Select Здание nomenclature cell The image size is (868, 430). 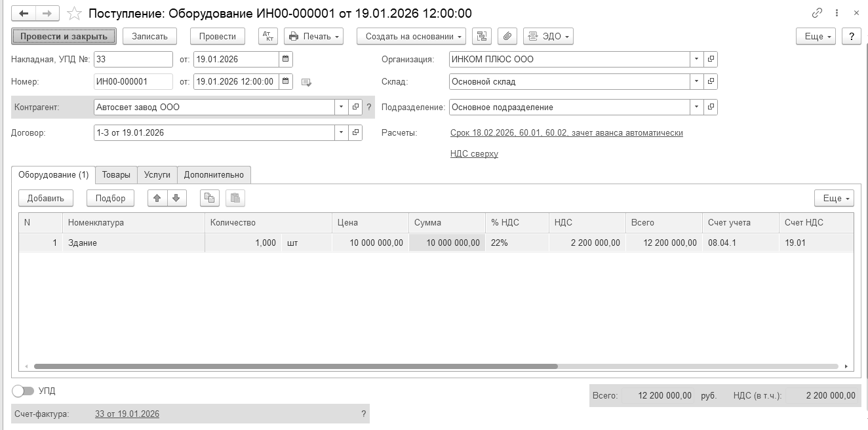[134, 243]
